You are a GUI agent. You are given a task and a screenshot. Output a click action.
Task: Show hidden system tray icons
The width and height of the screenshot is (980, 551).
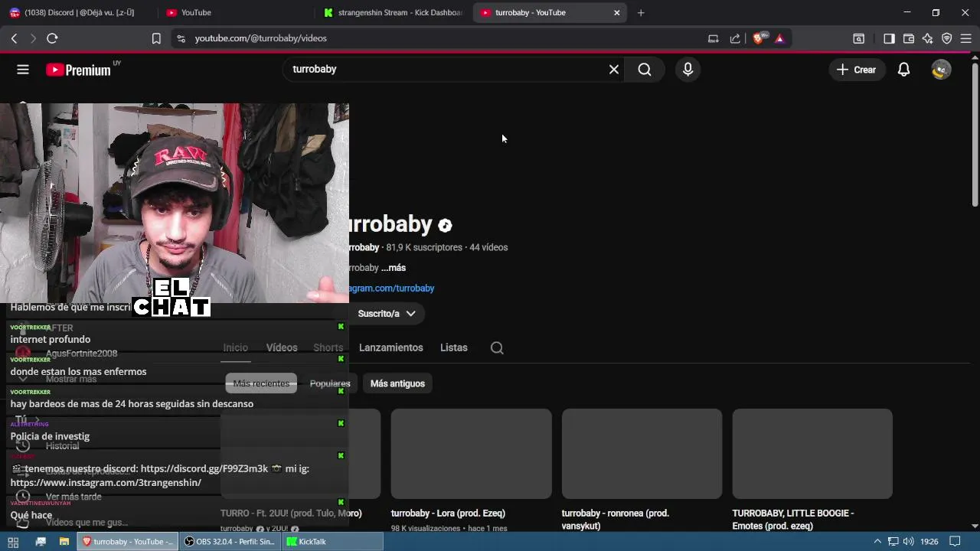(877, 542)
